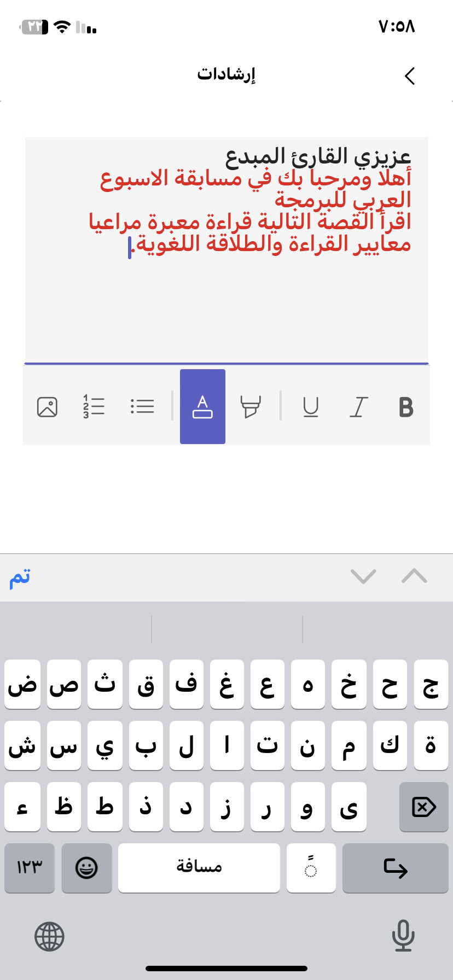This screenshot has height=980, width=453.
Task: Insert a numbered list
Action: coord(94,406)
